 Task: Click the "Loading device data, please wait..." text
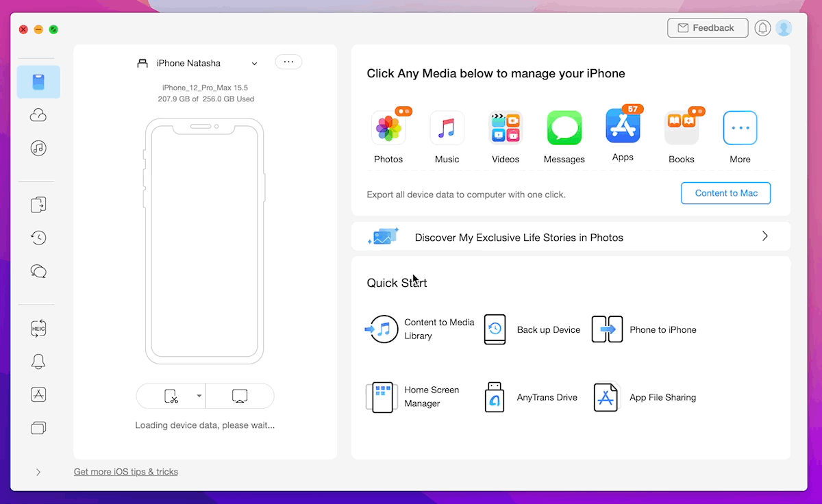click(205, 425)
